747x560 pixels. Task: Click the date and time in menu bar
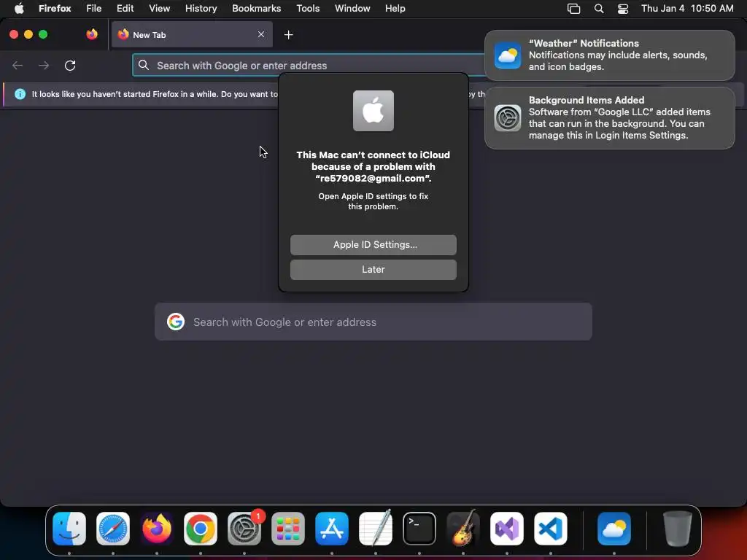[x=687, y=9]
